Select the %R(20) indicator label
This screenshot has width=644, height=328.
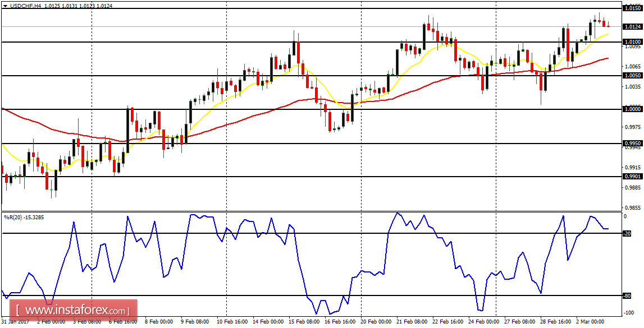click(14, 218)
